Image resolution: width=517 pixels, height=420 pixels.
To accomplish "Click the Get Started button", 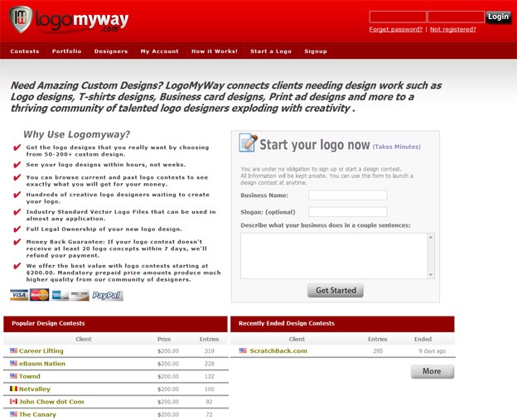I will [x=336, y=290].
